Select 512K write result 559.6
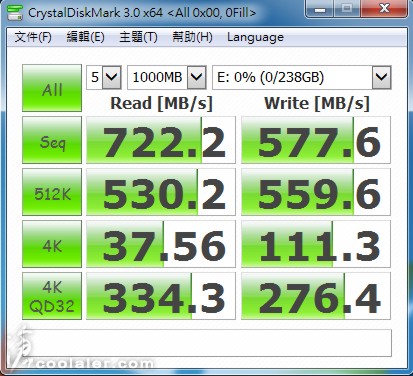Screen dimensions: 413x376 point(316,192)
